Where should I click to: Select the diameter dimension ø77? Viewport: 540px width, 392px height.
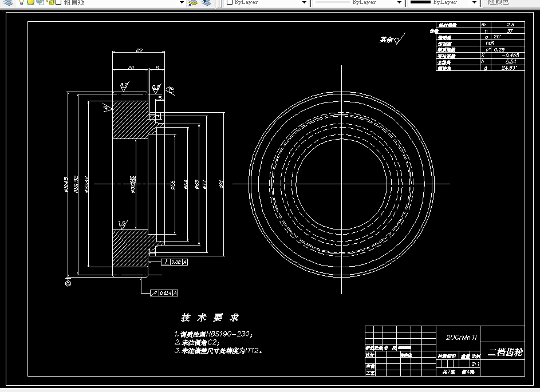[x=204, y=184]
